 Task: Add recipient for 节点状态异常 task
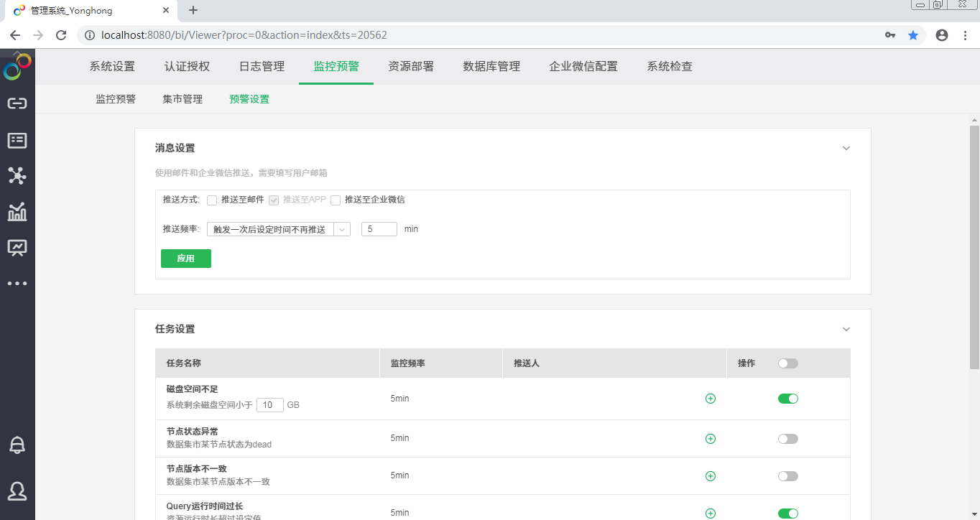(x=711, y=439)
